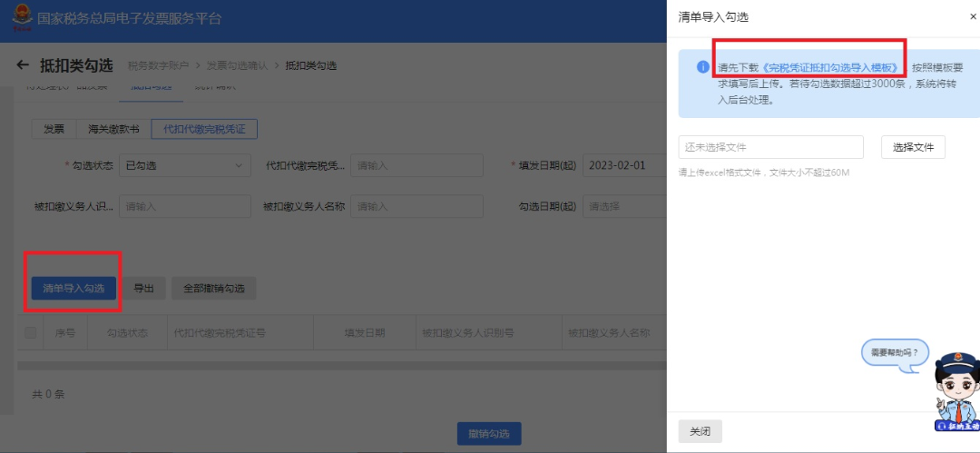The height and width of the screenshot is (453, 980).
Task: Click the 清单导入勾选 button
Action: (x=73, y=289)
